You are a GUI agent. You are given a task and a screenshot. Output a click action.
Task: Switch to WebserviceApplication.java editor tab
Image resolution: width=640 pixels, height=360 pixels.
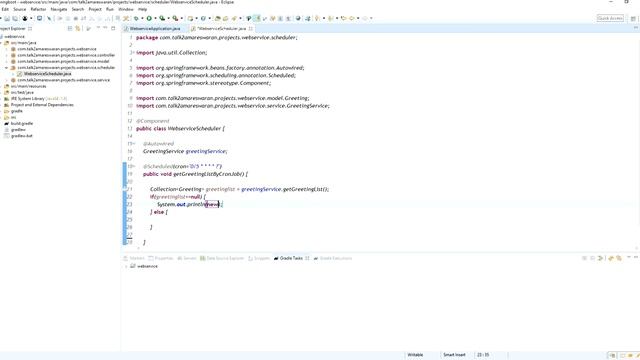[x=154, y=29]
